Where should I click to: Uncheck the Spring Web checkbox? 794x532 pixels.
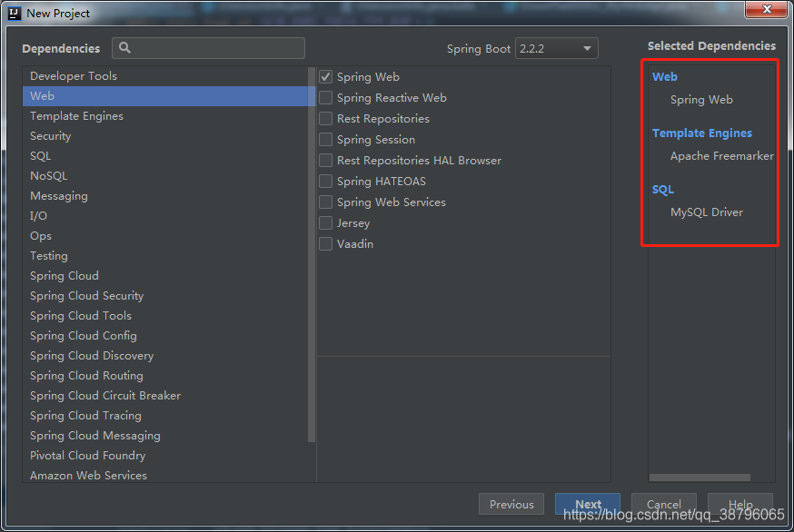pyautogui.click(x=325, y=77)
